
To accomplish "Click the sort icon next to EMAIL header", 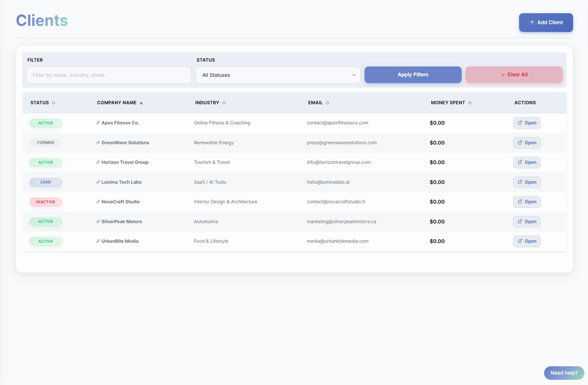I will point(327,102).
